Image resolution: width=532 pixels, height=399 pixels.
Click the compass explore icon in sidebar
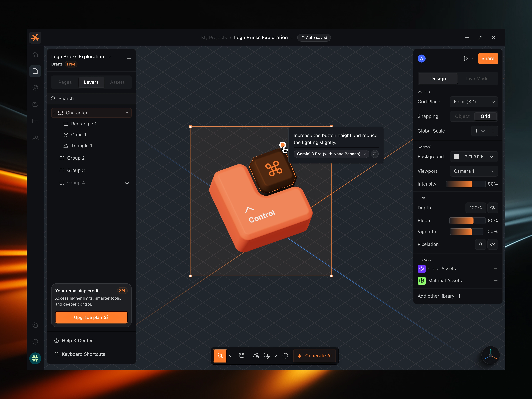(35, 88)
